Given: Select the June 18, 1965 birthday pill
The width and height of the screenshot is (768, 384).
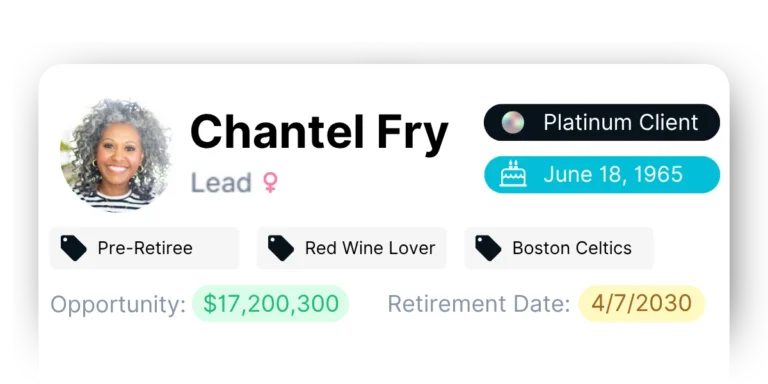Looking at the screenshot, I should (x=601, y=174).
